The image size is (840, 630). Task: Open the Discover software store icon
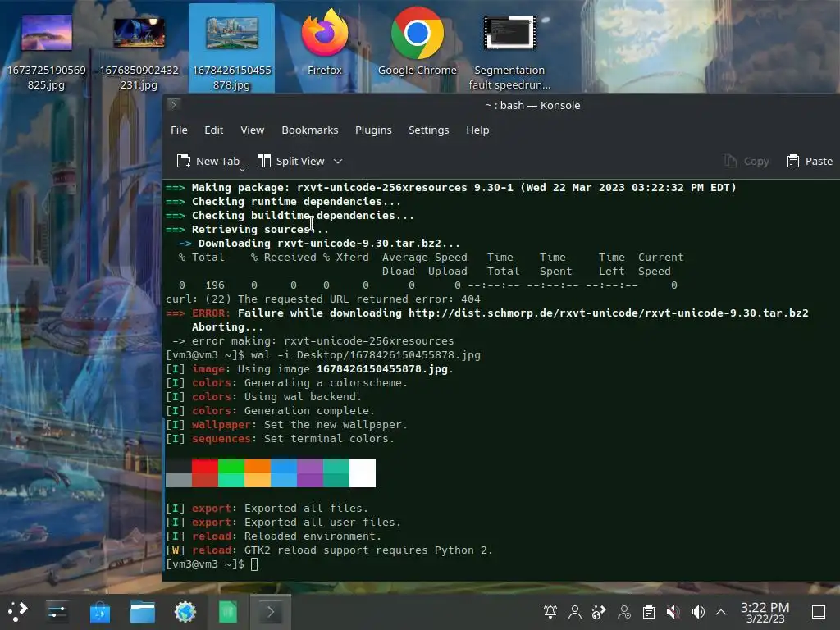[x=100, y=612]
